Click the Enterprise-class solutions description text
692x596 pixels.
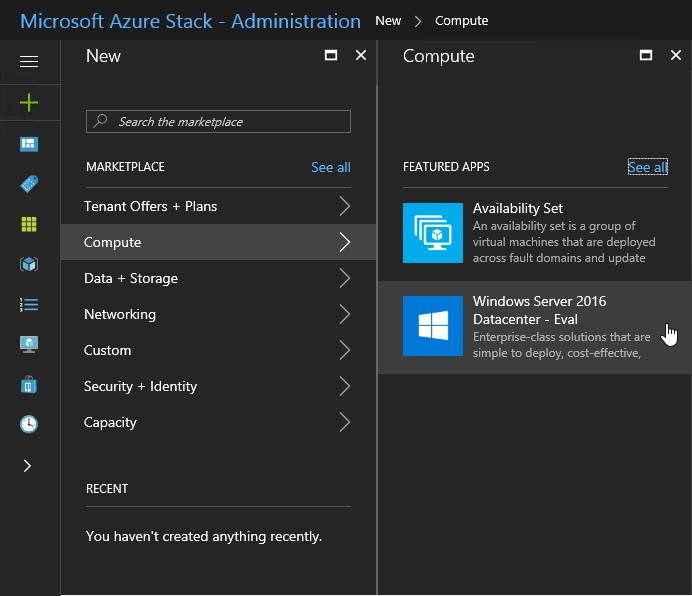point(561,345)
